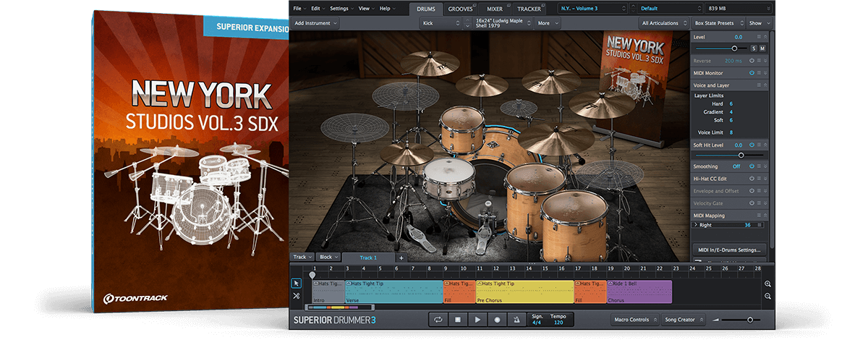Add a new track with plus button

(x=402, y=258)
